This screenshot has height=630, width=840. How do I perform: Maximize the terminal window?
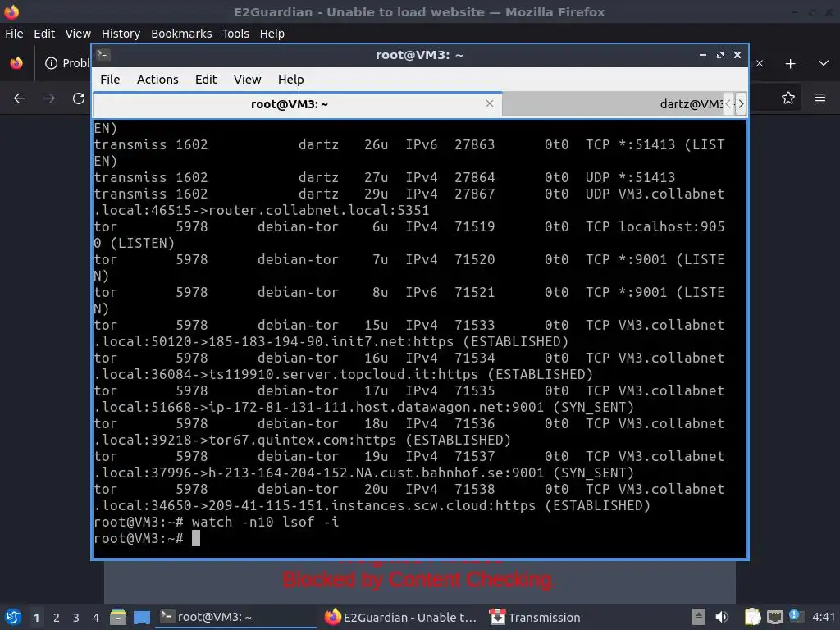[x=720, y=55]
